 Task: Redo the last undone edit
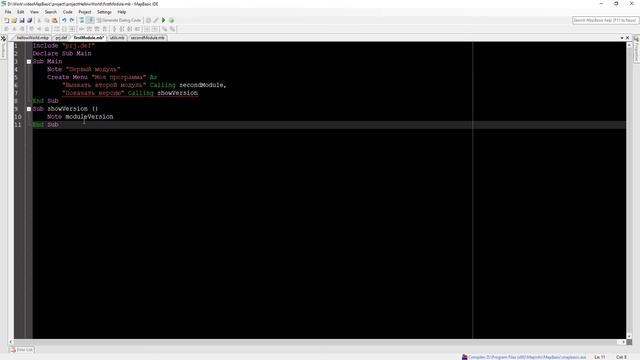72,20
